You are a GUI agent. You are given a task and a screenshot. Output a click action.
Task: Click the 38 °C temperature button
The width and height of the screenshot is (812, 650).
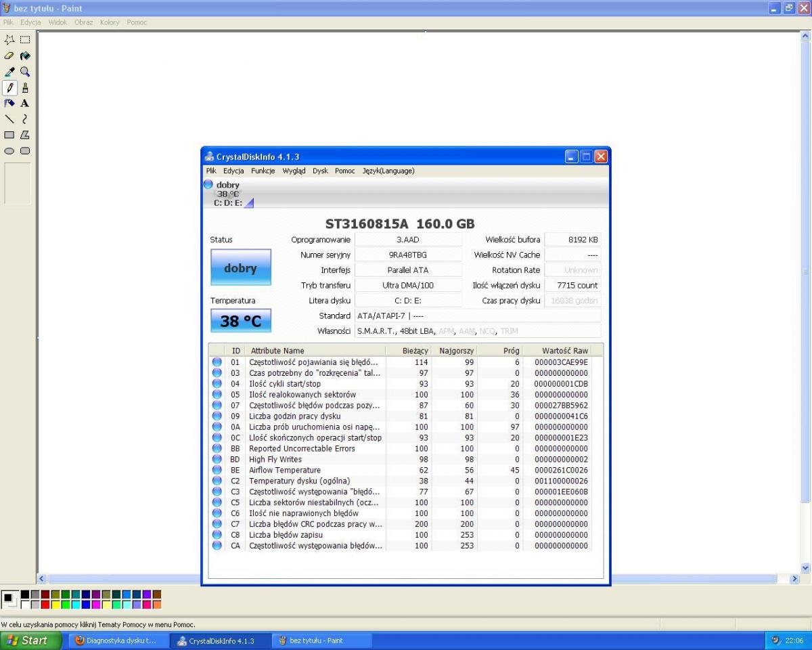pos(241,321)
